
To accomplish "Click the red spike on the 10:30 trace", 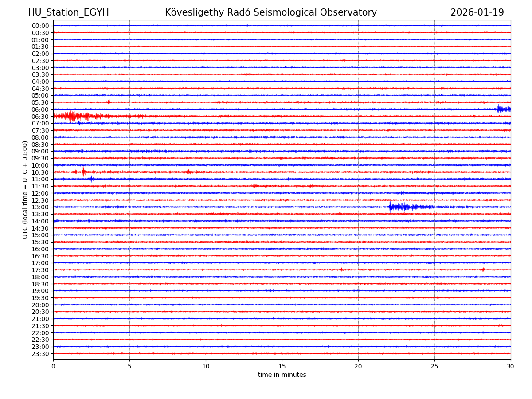I will 83,172.
